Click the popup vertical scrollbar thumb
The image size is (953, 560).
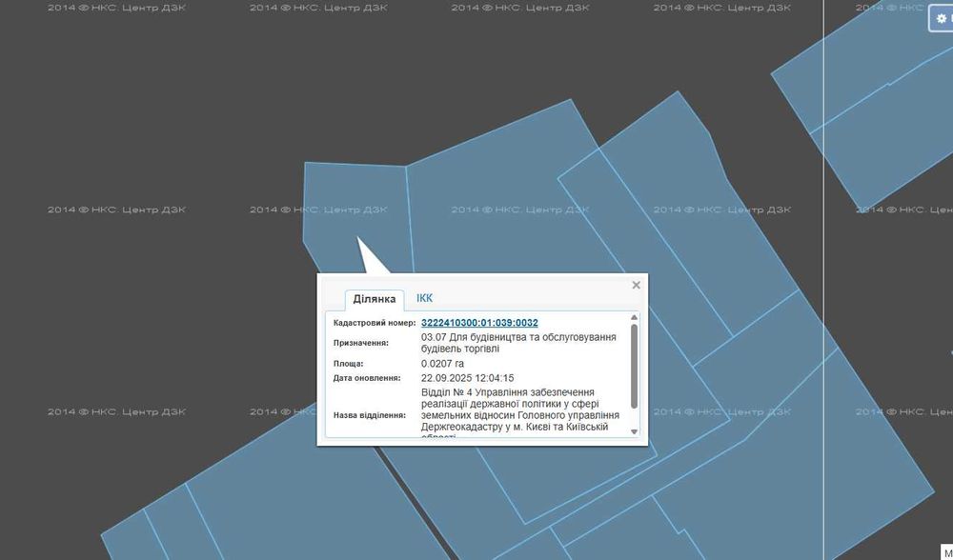634,366
